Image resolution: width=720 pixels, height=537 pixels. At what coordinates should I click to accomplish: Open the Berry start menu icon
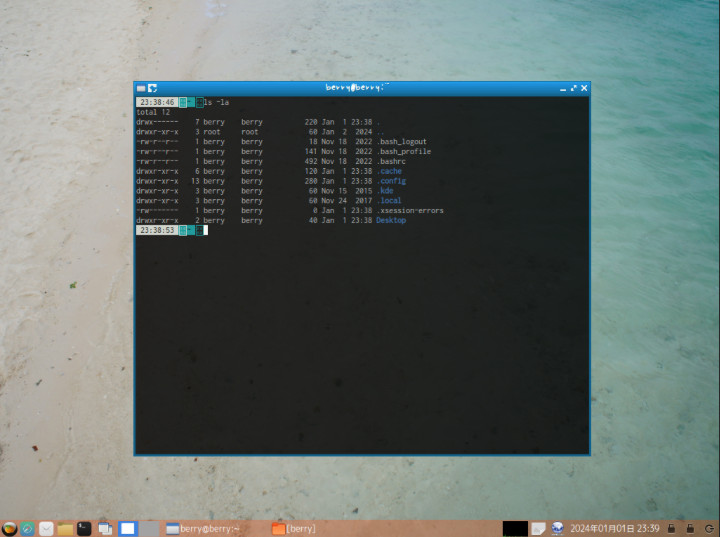point(9,529)
